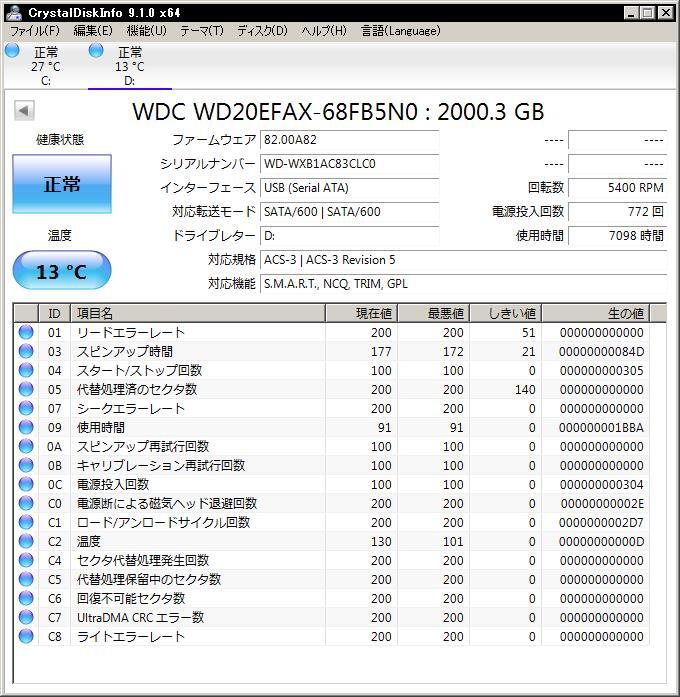The image size is (680, 697).
Task: Click status orb in row C1 ロード/アンロードサイクル回数
Action: [26, 522]
